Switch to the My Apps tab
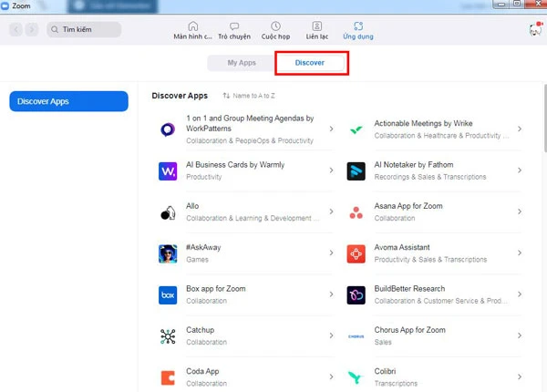This screenshot has width=547, height=392. pos(242,63)
